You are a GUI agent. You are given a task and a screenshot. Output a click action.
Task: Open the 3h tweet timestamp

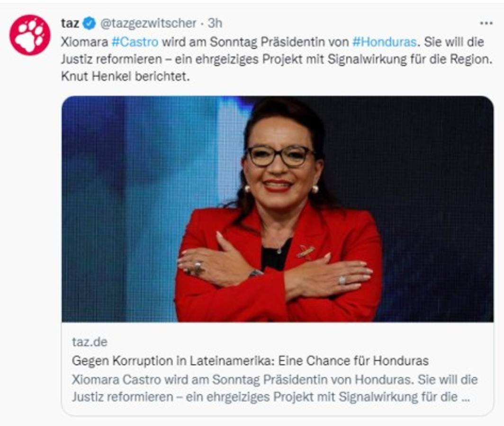215,23
